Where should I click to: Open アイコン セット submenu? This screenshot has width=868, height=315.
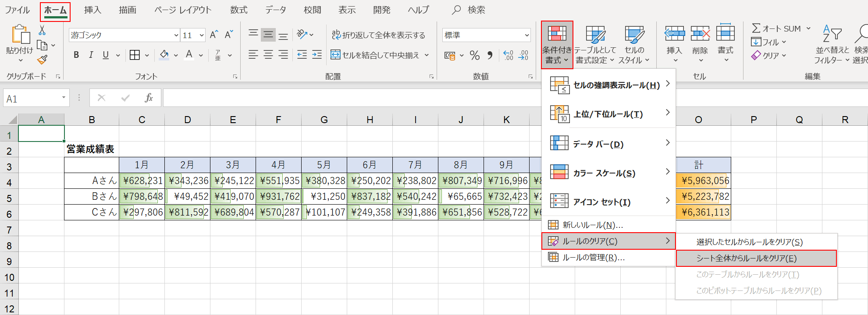point(608,202)
